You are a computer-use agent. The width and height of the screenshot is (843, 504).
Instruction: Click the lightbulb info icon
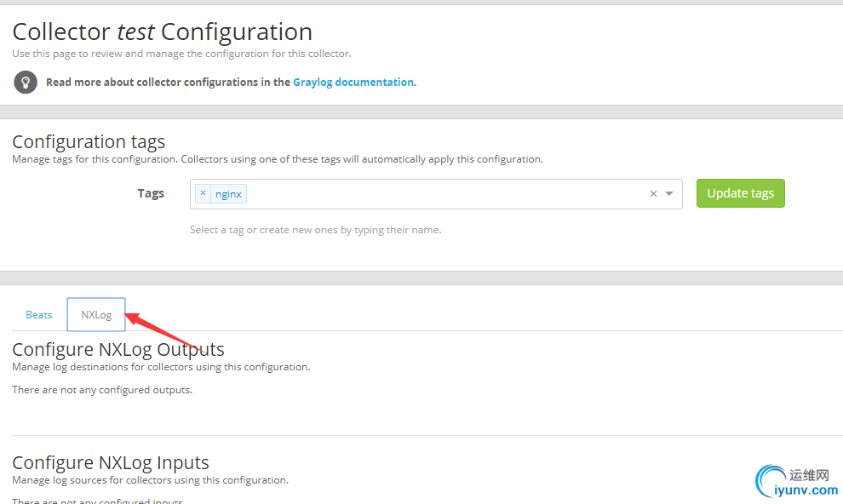(26, 82)
